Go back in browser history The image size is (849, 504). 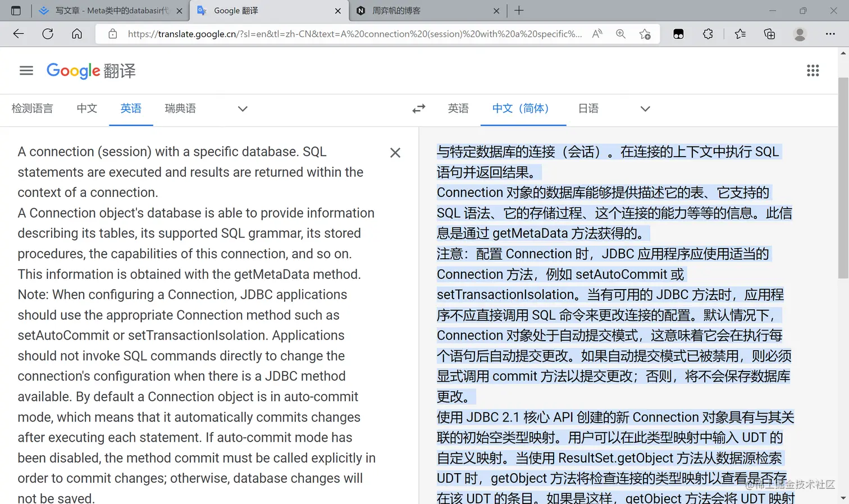click(19, 34)
